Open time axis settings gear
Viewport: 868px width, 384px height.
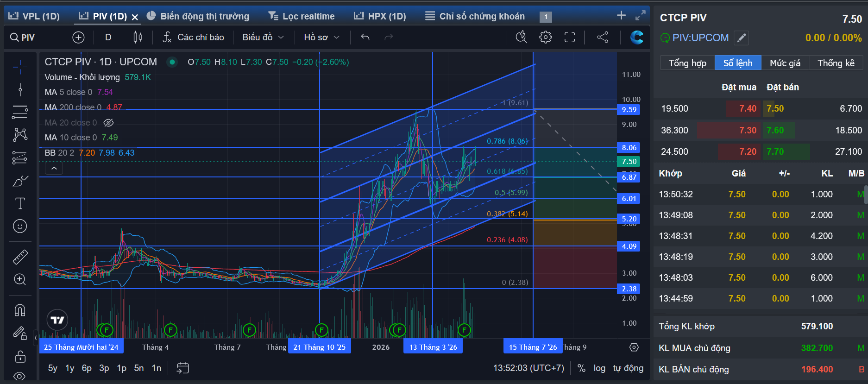(634, 347)
